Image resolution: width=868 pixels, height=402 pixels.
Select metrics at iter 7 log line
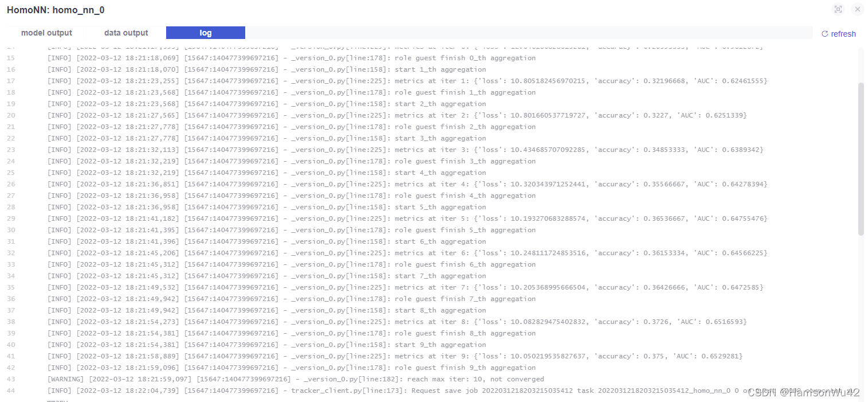click(x=405, y=287)
